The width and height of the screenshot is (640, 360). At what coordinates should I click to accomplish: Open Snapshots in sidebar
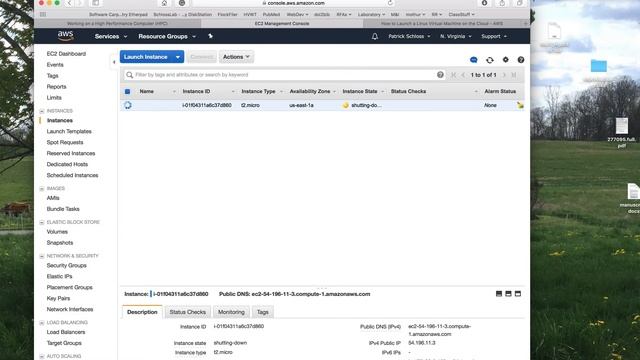(60, 243)
